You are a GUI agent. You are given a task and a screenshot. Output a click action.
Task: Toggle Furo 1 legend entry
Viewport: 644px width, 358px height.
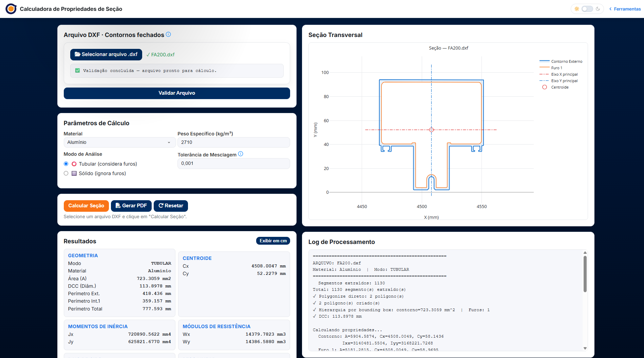[x=551, y=68]
